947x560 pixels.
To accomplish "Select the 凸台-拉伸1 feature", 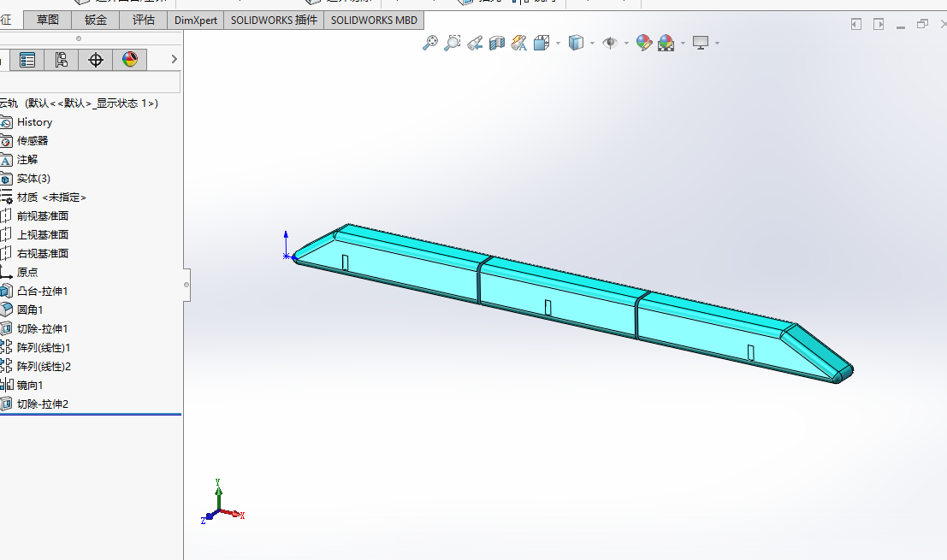I will (x=42, y=291).
